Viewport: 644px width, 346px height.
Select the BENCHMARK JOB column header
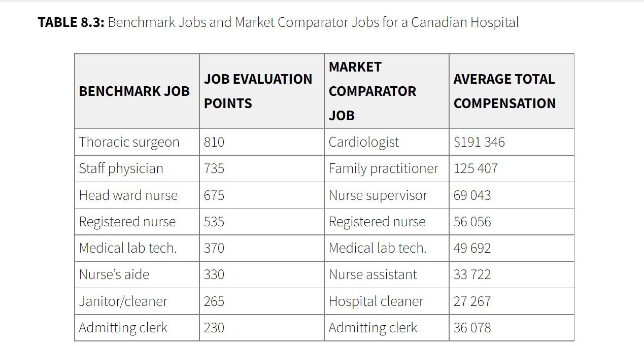[x=134, y=91]
